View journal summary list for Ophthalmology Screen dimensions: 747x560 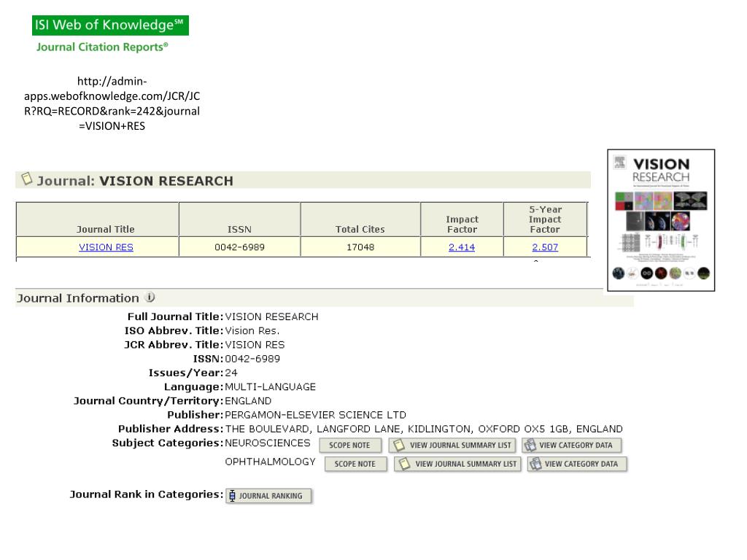point(458,464)
